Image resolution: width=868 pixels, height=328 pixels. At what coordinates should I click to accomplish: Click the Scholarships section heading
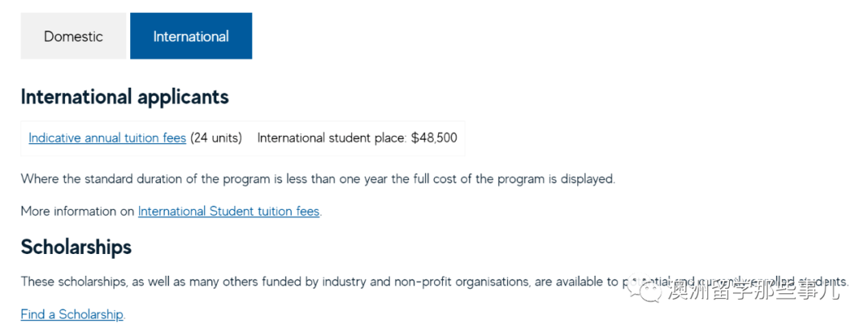(x=76, y=246)
